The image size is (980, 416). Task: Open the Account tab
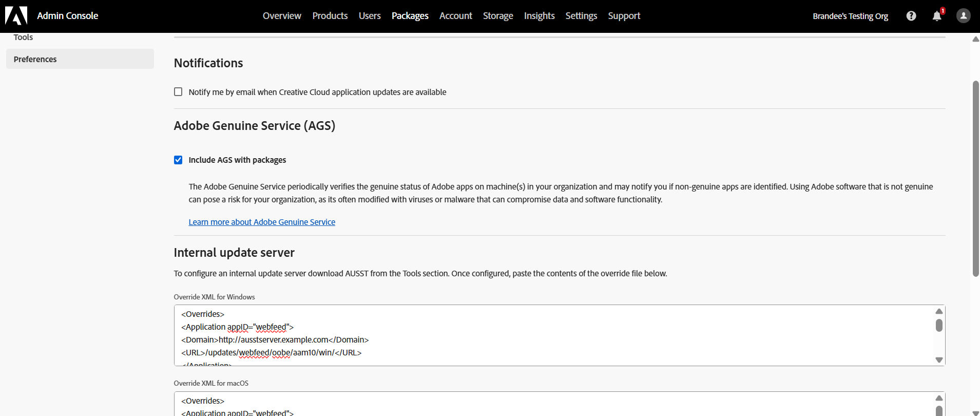[x=456, y=16]
